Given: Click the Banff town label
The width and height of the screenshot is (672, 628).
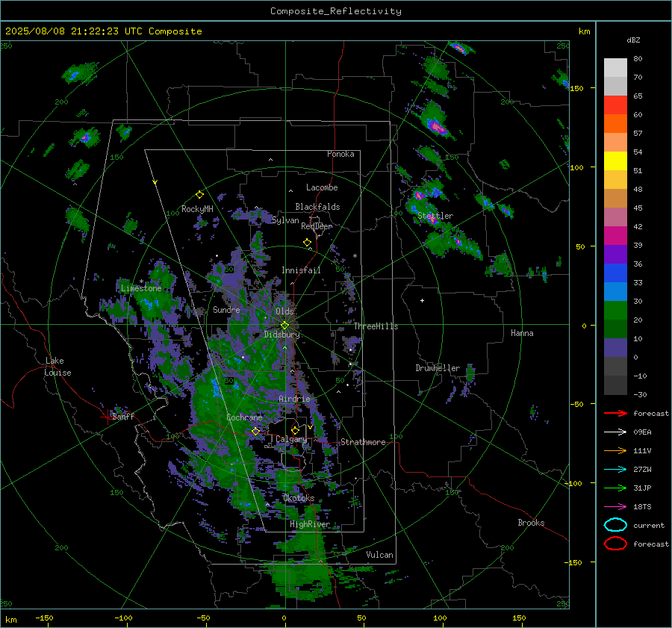Looking at the screenshot, I should click(123, 417).
